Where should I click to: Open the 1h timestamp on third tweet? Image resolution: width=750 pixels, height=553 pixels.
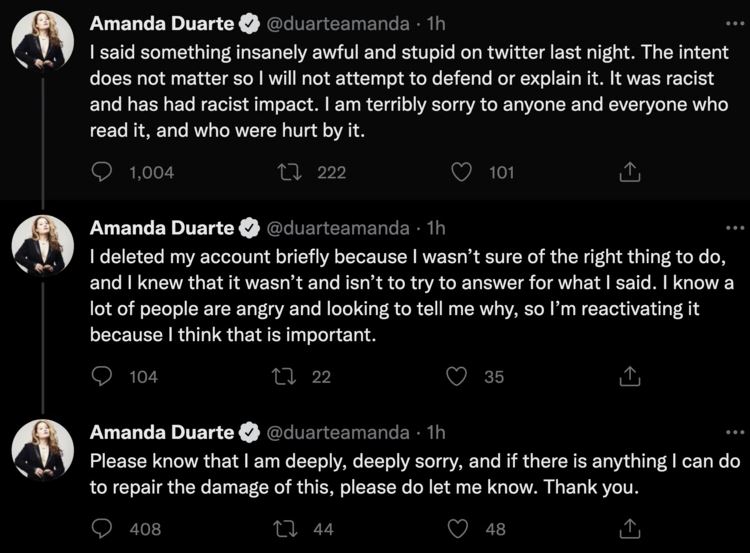[x=435, y=431]
